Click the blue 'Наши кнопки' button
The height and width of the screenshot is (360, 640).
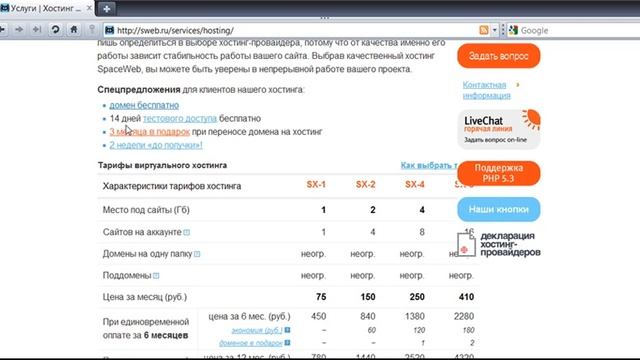(498, 209)
